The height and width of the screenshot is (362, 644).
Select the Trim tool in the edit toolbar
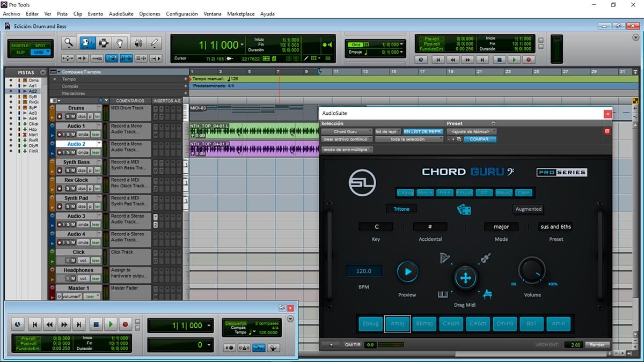pos(86,43)
